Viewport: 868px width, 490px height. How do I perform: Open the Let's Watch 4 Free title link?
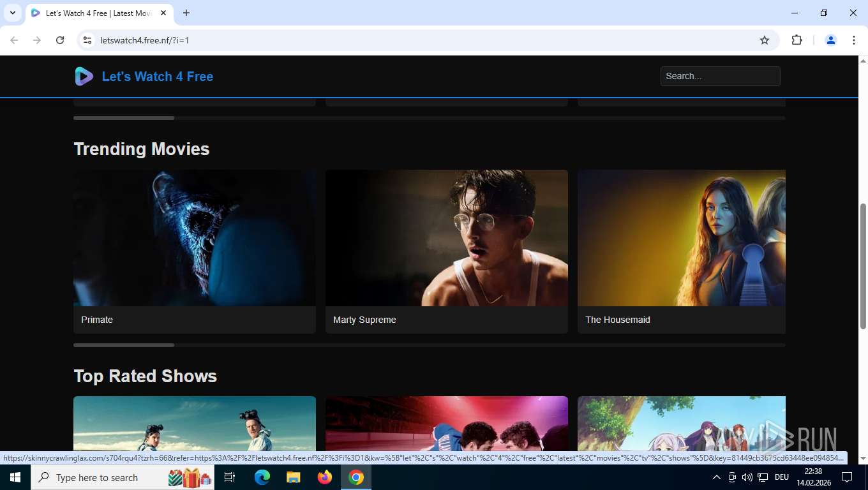[x=158, y=77]
